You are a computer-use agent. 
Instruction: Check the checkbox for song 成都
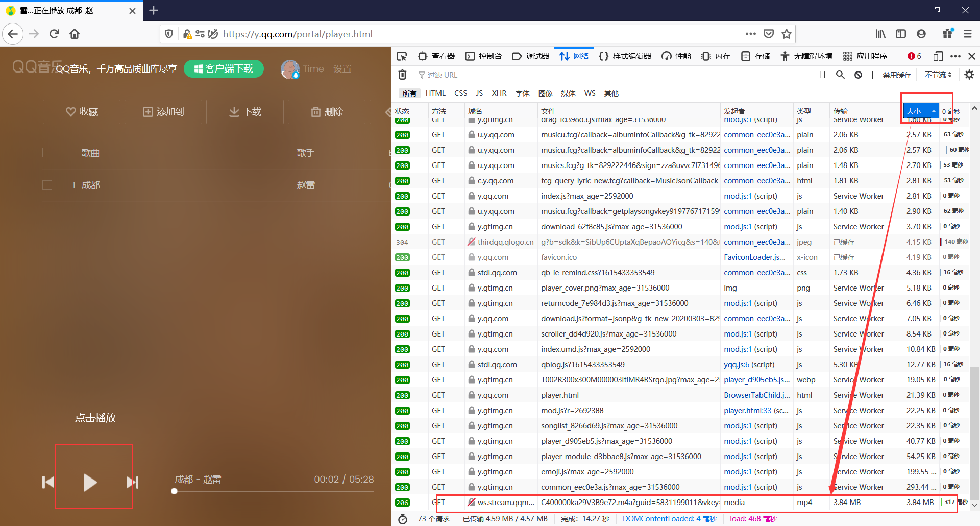(x=47, y=185)
